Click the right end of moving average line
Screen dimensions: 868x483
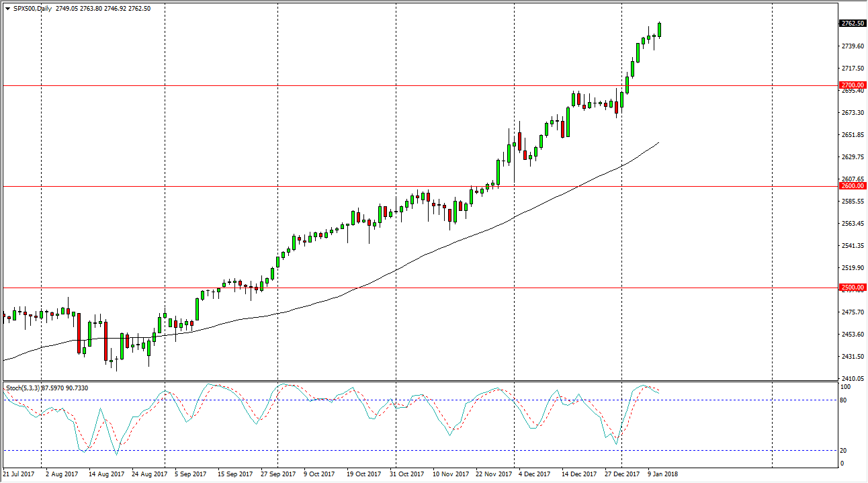(x=658, y=142)
